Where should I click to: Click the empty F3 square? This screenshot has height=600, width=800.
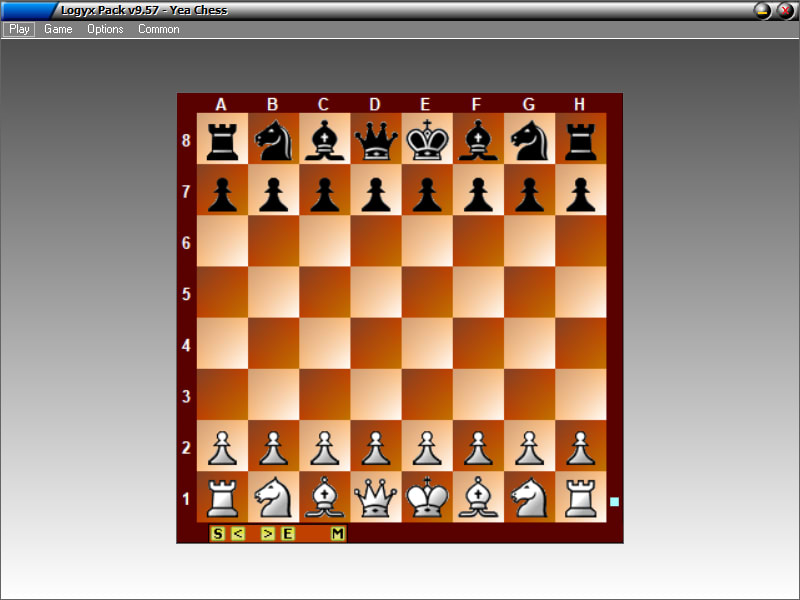pos(478,394)
